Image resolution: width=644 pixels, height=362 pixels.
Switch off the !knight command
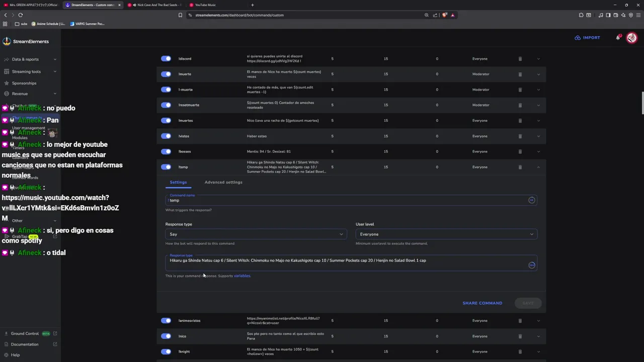(x=166, y=351)
